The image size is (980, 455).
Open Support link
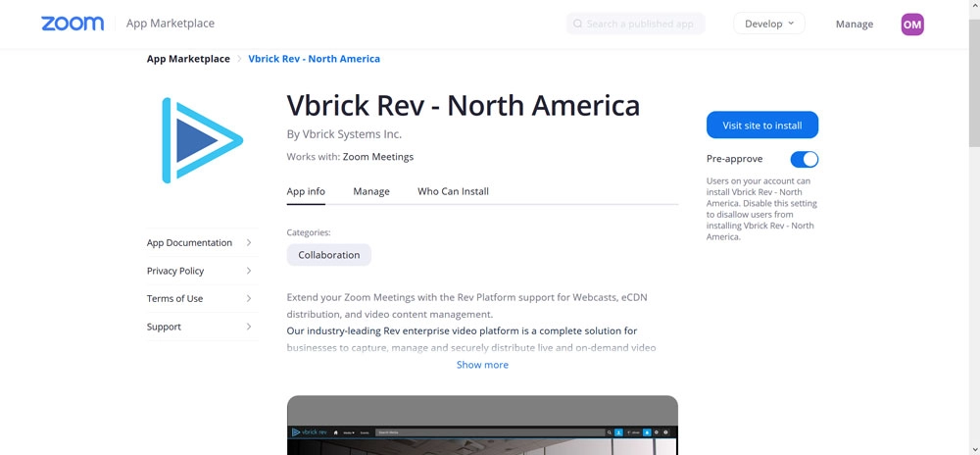164,327
